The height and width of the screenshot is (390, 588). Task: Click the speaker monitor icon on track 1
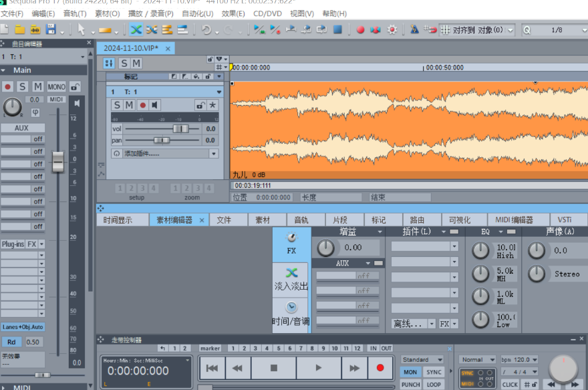coord(154,105)
